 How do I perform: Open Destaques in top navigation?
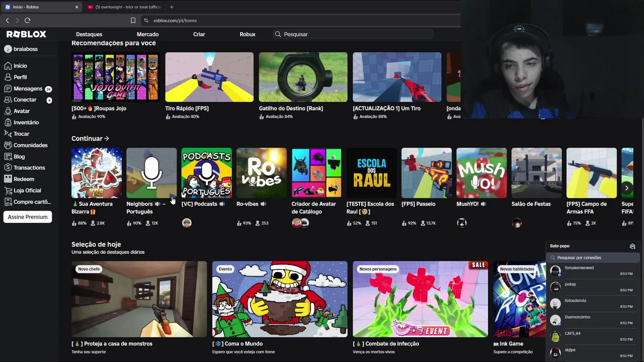coord(89,34)
